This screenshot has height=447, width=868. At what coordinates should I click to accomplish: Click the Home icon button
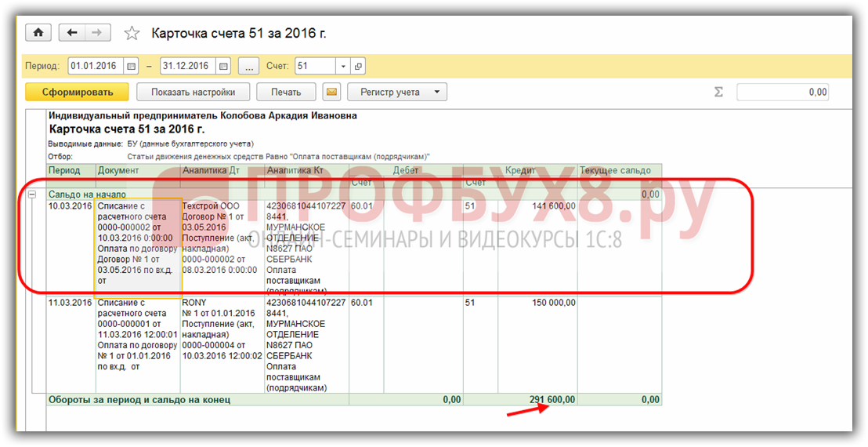pos(38,33)
